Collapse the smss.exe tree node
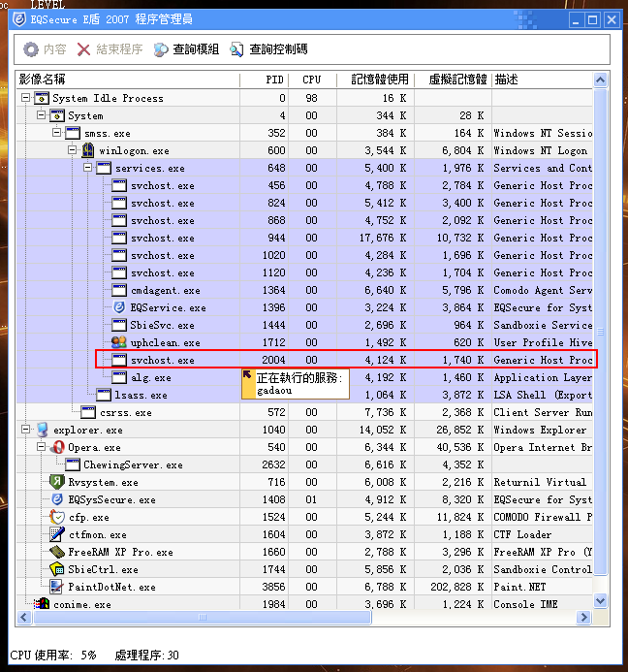The height and width of the screenshot is (672, 628). tap(56, 133)
